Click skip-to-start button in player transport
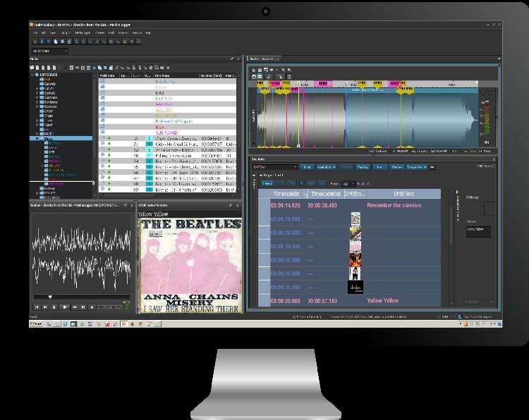The image size is (529, 420). (37, 307)
